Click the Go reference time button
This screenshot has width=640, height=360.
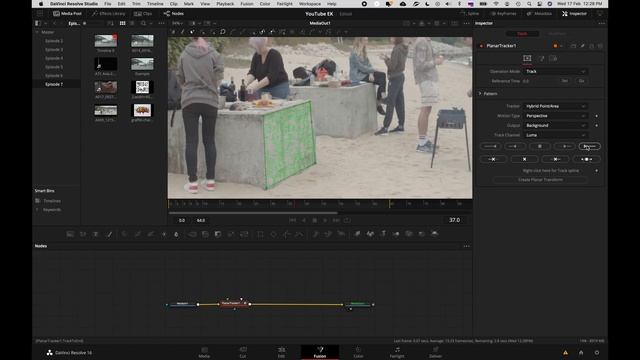coord(581,81)
